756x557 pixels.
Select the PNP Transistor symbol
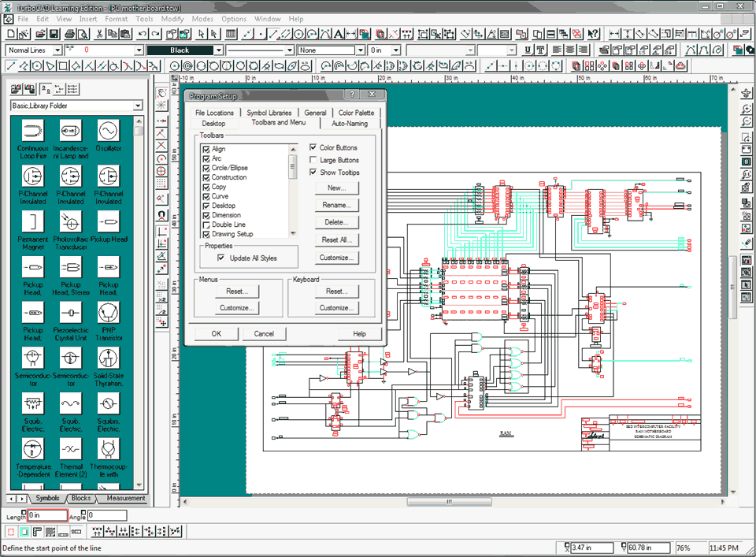pos(109,313)
